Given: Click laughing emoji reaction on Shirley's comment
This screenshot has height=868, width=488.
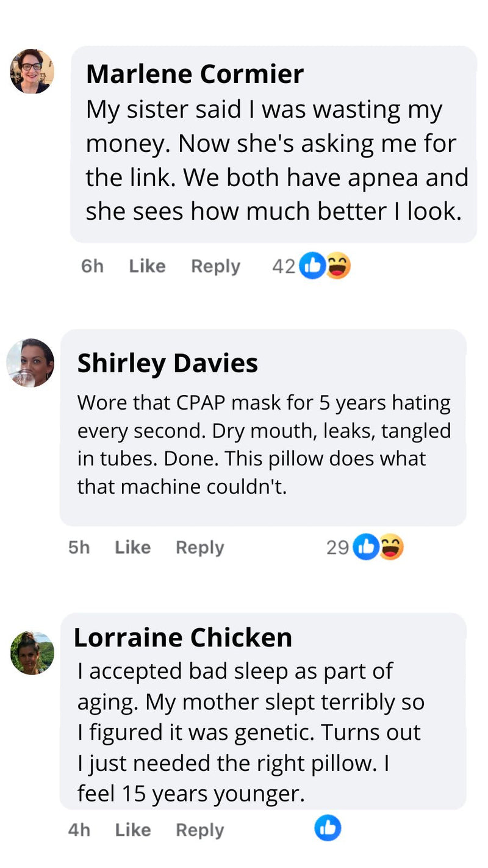Looking at the screenshot, I should point(391,547).
